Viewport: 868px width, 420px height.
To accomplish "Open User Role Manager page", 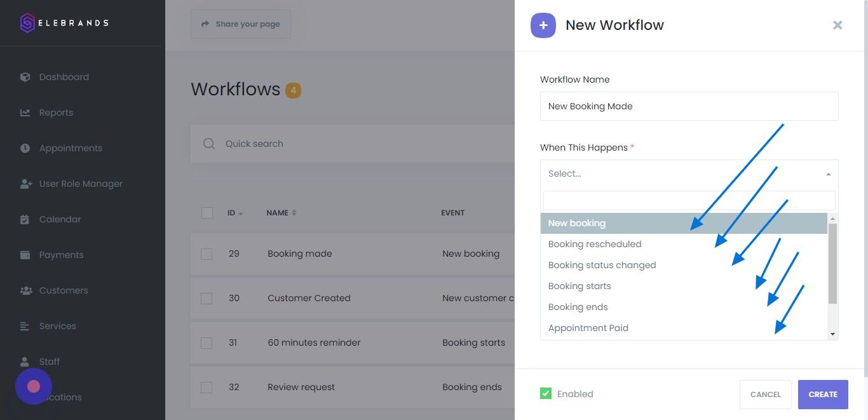I will pyautogui.click(x=81, y=184).
